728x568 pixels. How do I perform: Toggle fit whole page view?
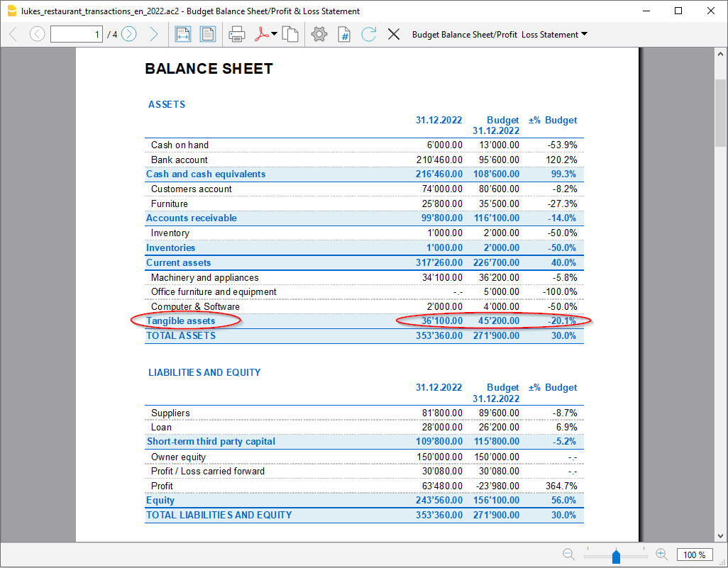(x=207, y=34)
